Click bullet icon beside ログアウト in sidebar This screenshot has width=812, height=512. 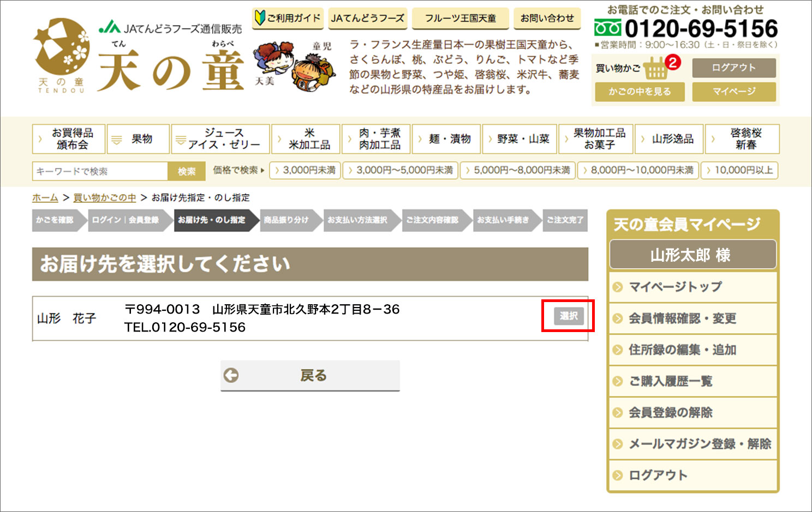[618, 475]
